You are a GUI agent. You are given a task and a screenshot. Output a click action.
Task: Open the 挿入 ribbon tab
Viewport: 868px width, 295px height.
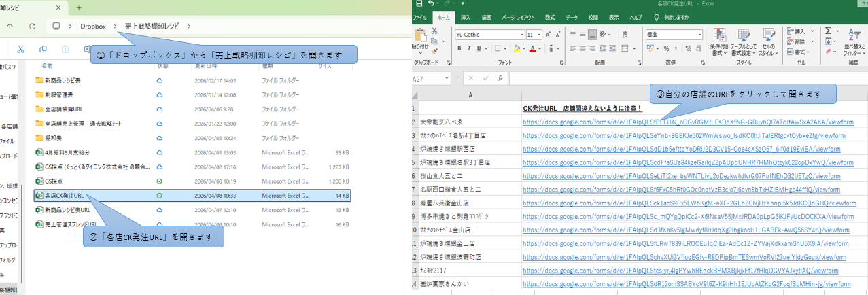click(465, 18)
